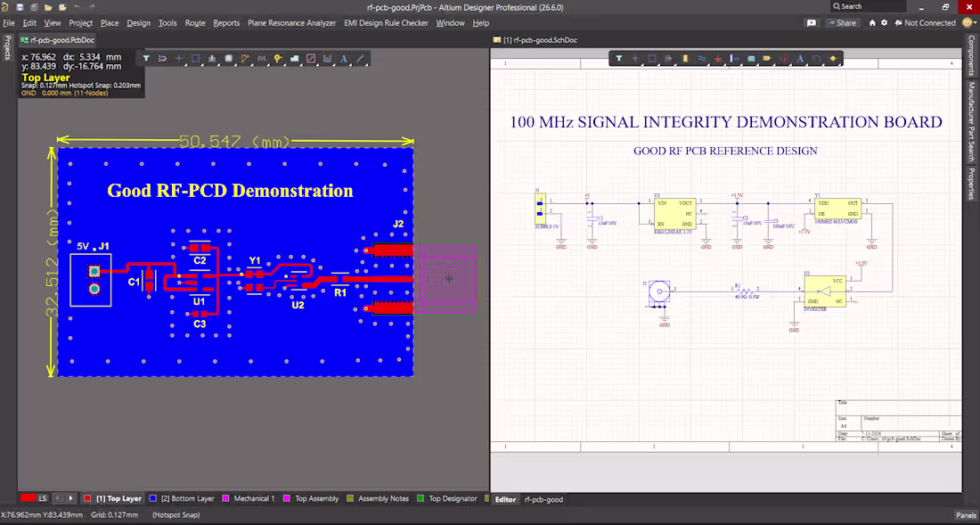Click the Not Connected status button
980x525 pixels.
pyautogui.click(x=925, y=22)
